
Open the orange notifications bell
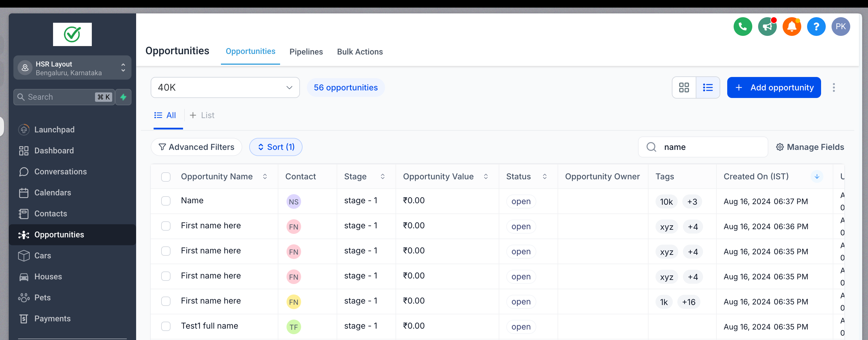tap(792, 27)
